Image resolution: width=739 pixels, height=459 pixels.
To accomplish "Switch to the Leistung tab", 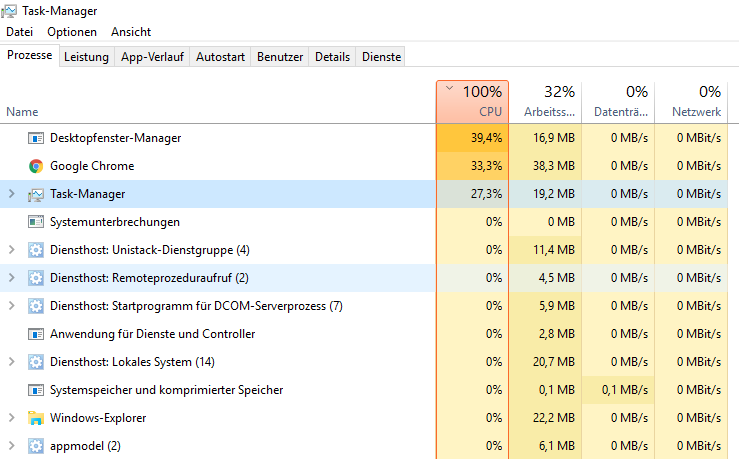I will point(86,57).
